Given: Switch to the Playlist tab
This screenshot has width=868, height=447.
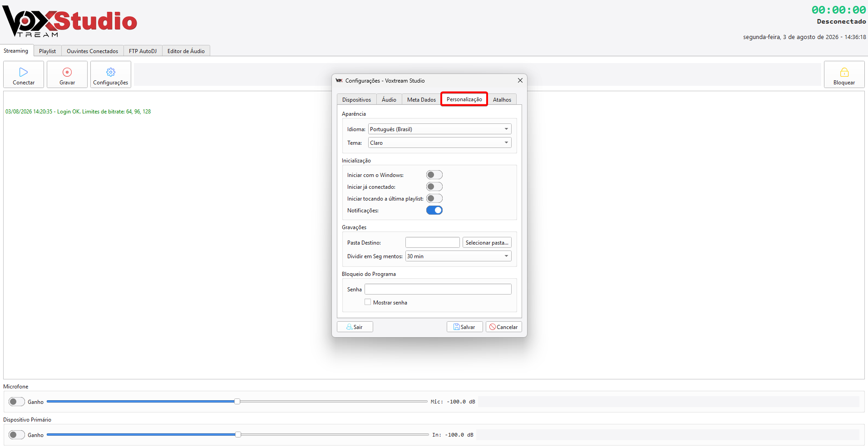Looking at the screenshot, I should 47,51.
